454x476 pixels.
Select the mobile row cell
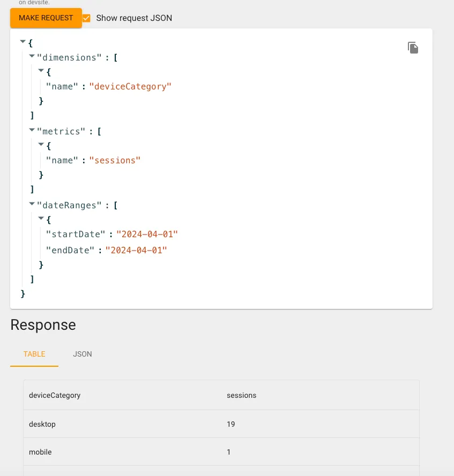(x=40, y=452)
